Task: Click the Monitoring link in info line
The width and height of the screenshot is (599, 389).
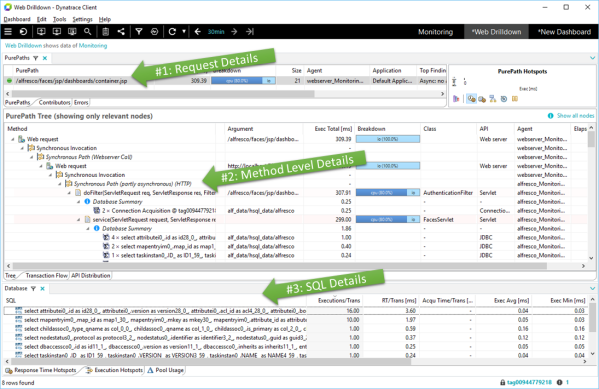Action: tap(93, 45)
